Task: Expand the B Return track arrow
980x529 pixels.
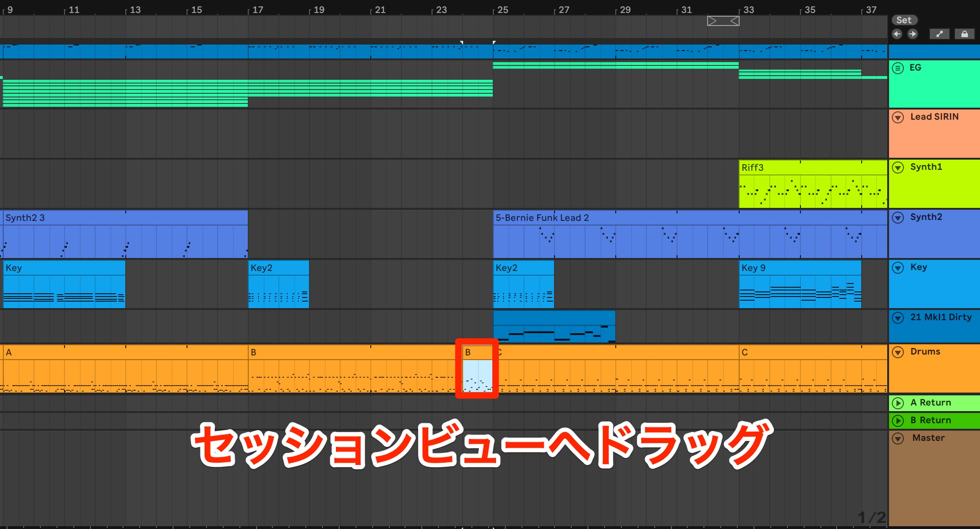Action: (898, 420)
